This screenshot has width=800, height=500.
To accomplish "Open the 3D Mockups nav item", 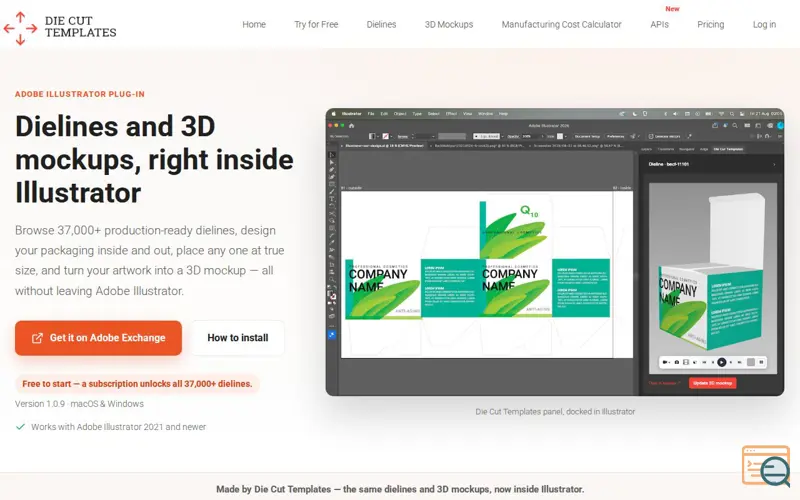I will (x=448, y=24).
